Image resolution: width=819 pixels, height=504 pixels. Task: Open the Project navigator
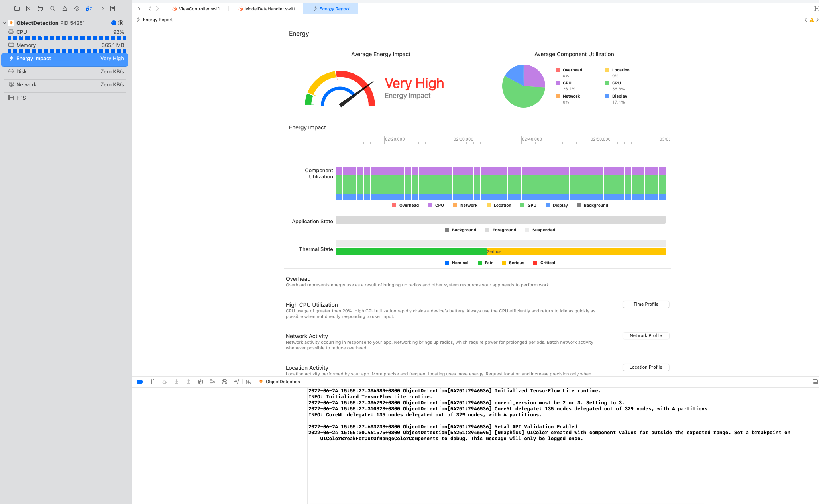[16, 8]
